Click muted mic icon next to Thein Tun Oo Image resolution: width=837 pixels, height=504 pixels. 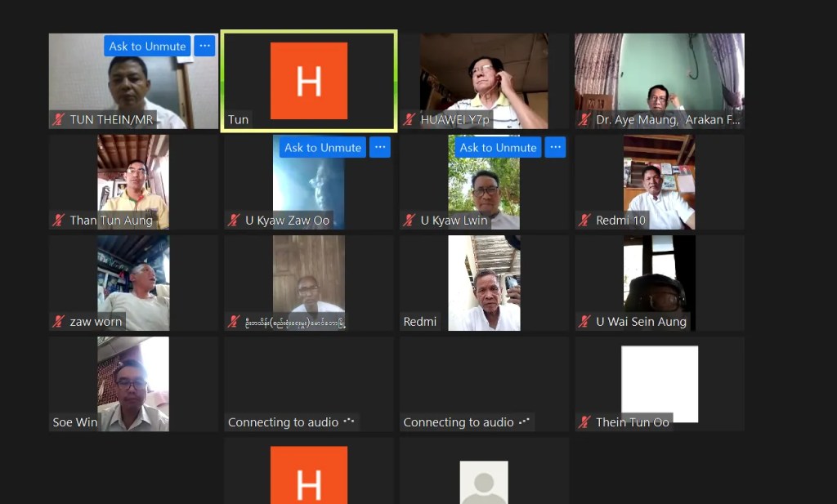tap(584, 422)
